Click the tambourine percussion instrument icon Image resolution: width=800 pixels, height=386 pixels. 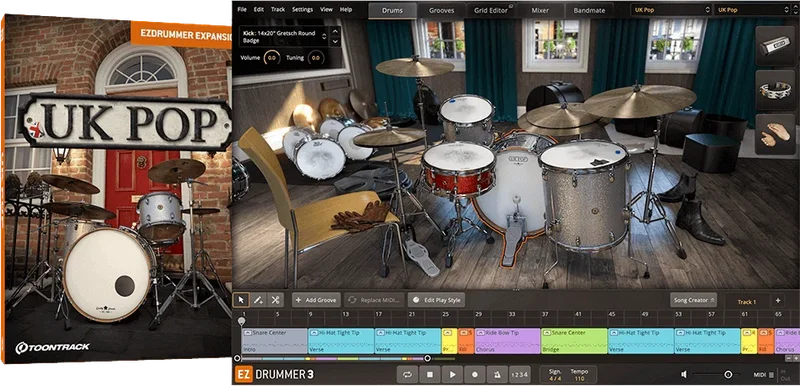click(x=775, y=90)
